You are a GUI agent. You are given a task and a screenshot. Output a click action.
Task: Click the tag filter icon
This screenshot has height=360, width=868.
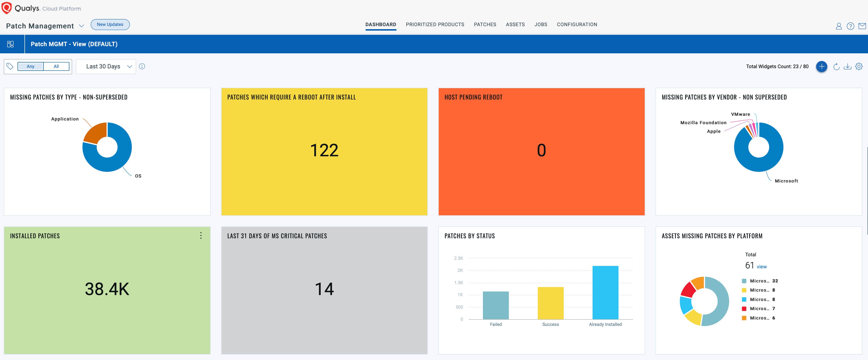point(10,66)
